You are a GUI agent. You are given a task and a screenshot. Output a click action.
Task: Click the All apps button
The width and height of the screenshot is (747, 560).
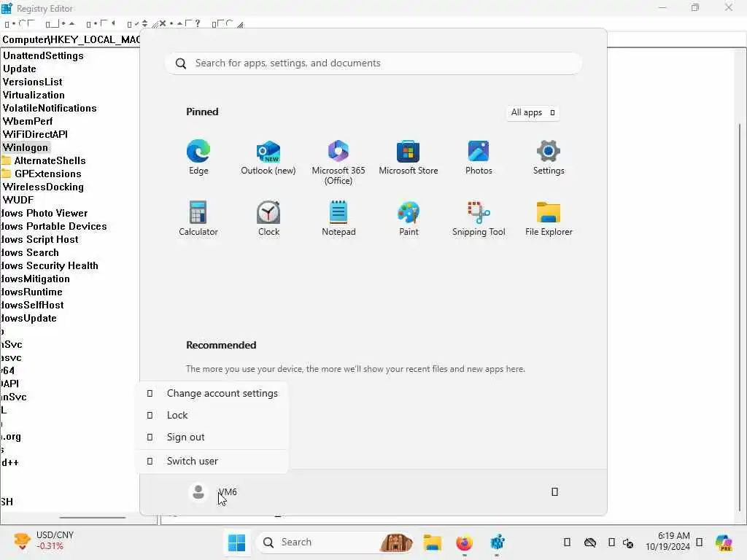click(x=532, y=113)
